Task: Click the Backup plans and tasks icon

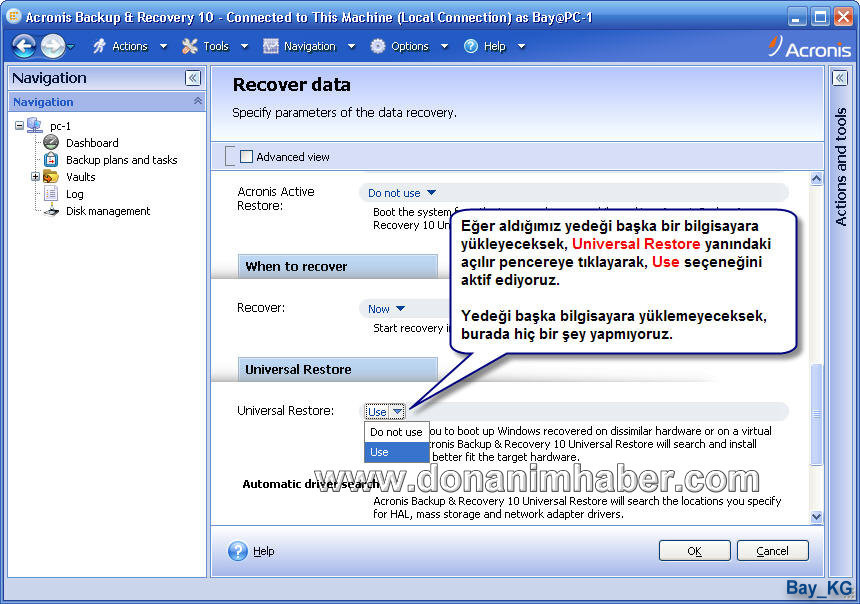Action: click(51, 160)
